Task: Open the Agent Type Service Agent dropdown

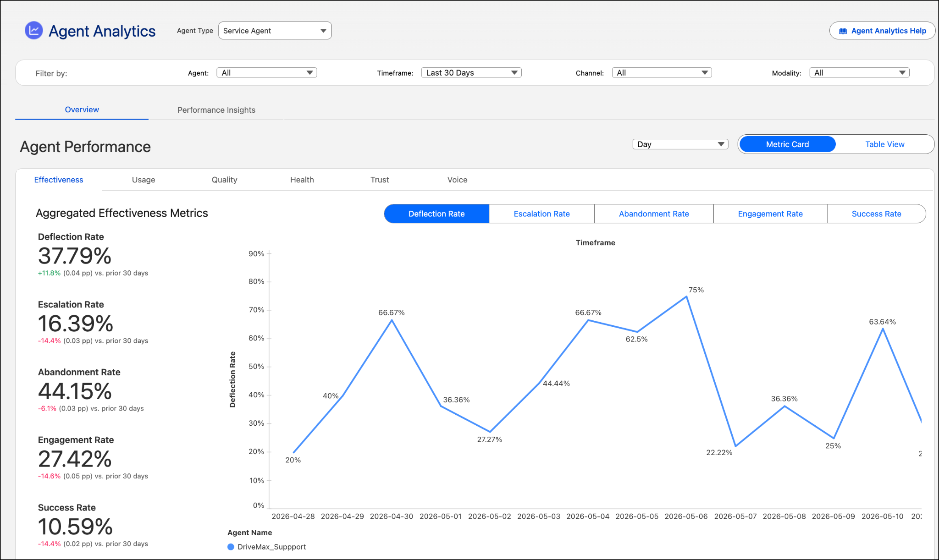Action: pyautogui.click(x=275, y=31)
